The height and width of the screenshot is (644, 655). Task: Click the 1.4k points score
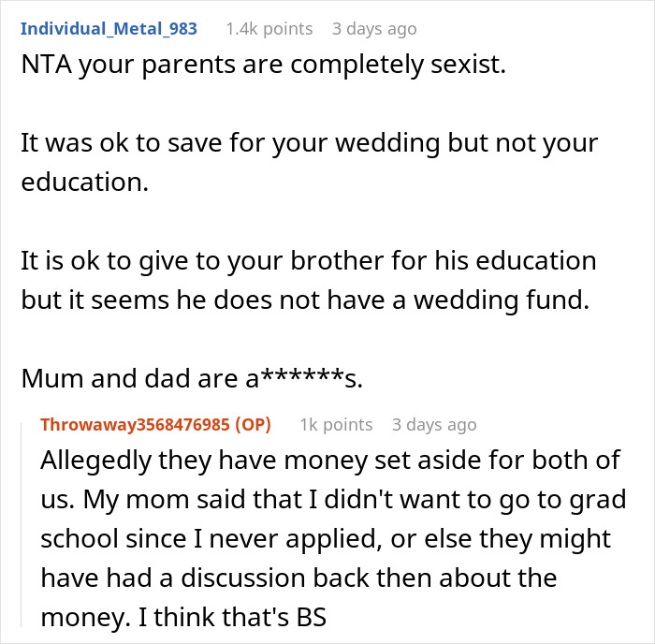tap(269, 28)
